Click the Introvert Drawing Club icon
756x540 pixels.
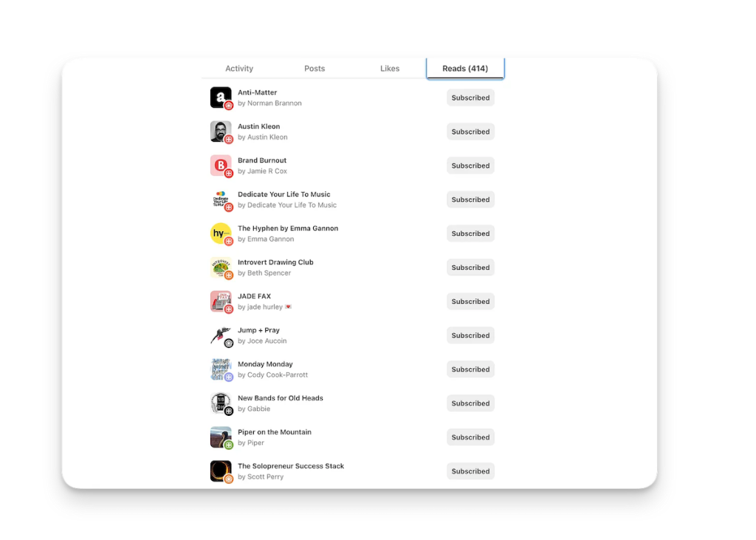coord(221,267)
